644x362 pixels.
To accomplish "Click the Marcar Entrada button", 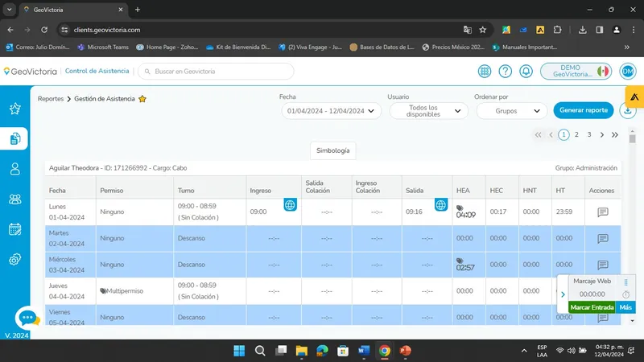I will (592, 307).
